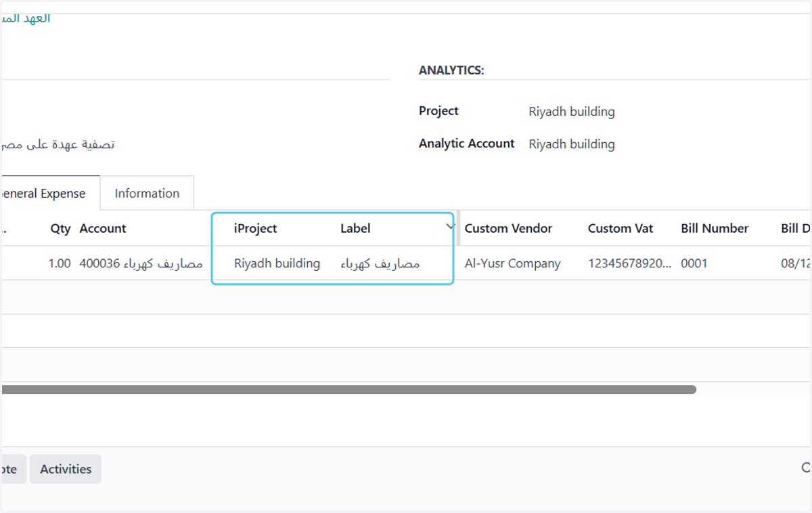This screenshot has height=513, width=812.
Task: Select the Riyadh building cell in iProject column
Action: 277,263
